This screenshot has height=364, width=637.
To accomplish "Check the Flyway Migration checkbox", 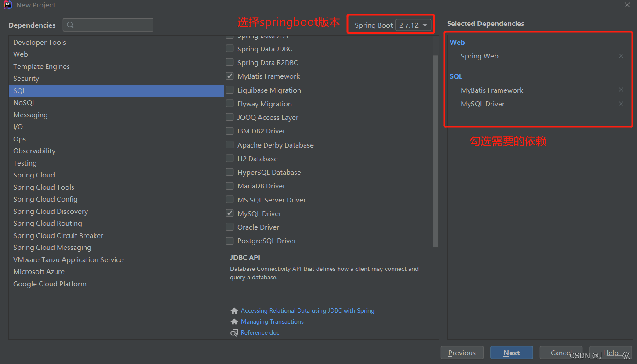I will [229, 104].
